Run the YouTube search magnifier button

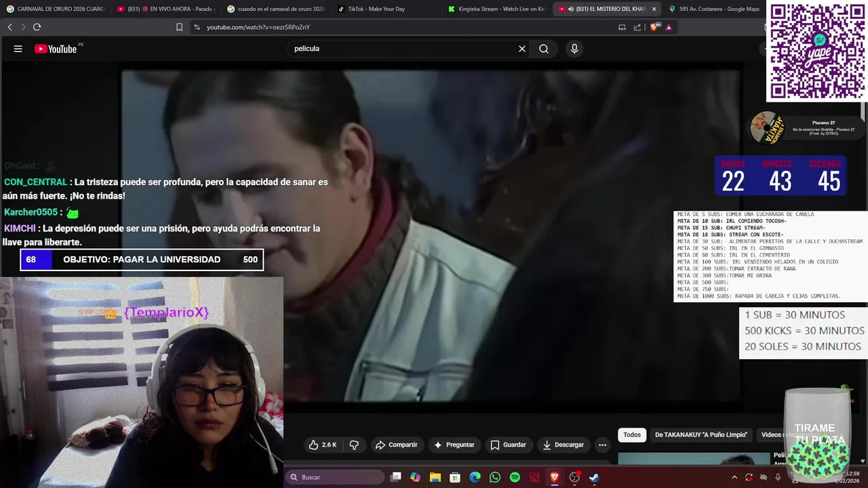click(544, 49)
